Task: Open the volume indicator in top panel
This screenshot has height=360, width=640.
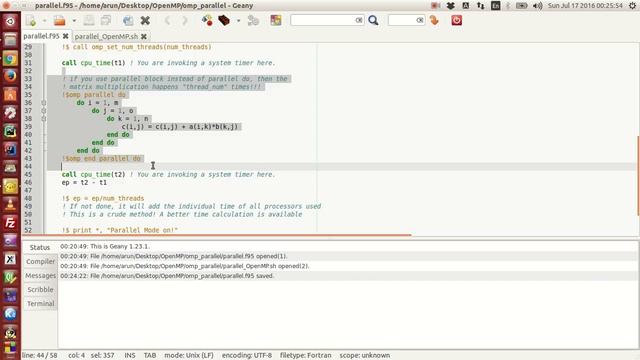Action: pos(538,6)
